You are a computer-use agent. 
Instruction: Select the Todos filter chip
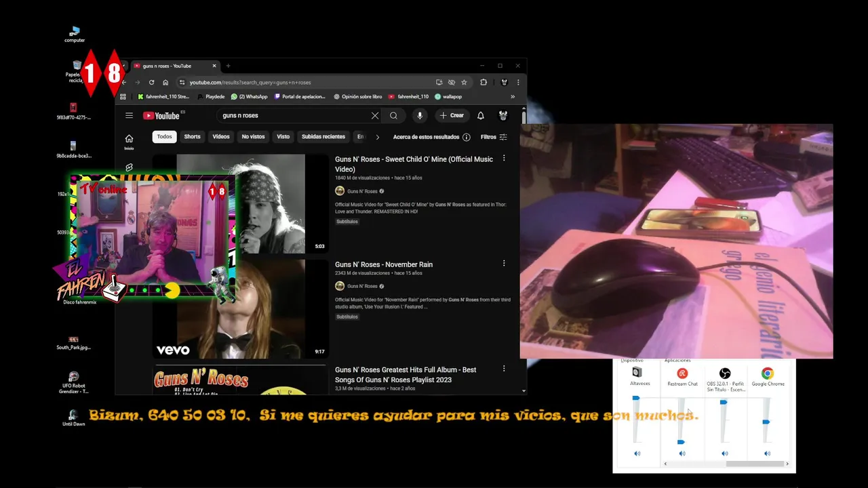point(165,137)
